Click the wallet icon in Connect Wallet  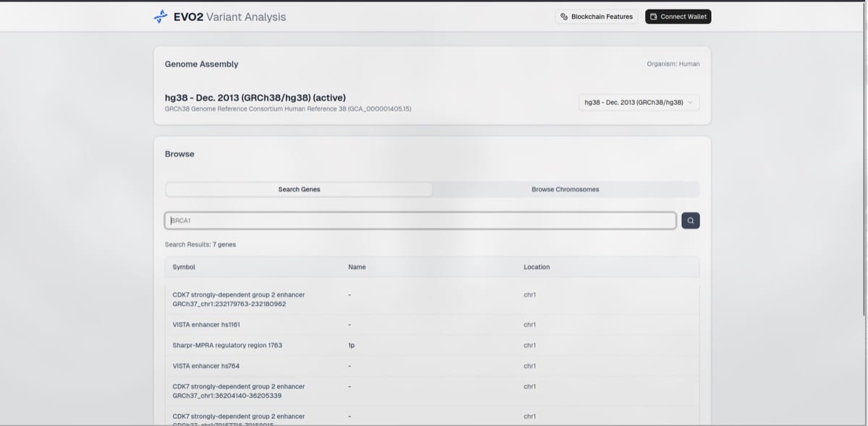[654, 17]
